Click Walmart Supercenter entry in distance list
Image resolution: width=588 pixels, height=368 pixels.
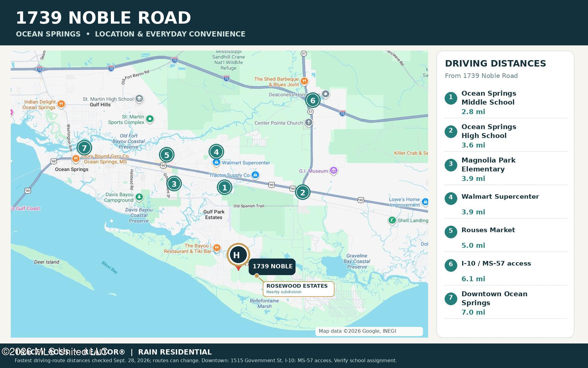[505, 203]
